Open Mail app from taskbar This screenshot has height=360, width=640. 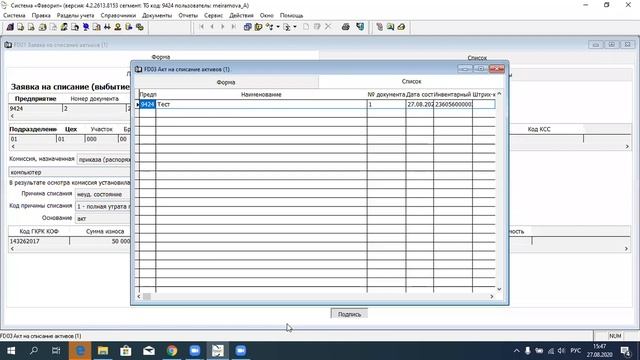149,351
